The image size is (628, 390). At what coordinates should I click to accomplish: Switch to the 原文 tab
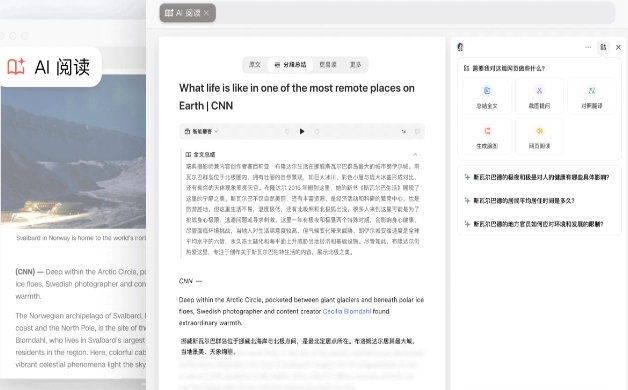pyautogui.click(x=255, y=64)
